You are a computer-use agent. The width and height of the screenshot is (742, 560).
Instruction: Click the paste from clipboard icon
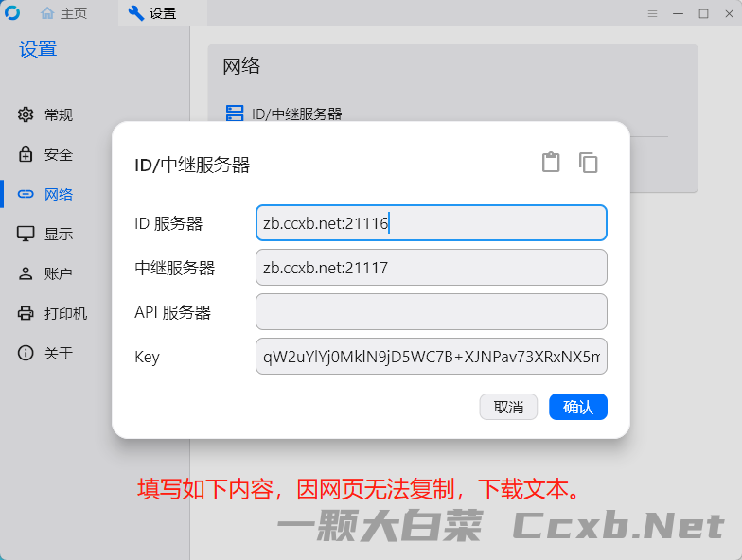(x=551, y=163)
